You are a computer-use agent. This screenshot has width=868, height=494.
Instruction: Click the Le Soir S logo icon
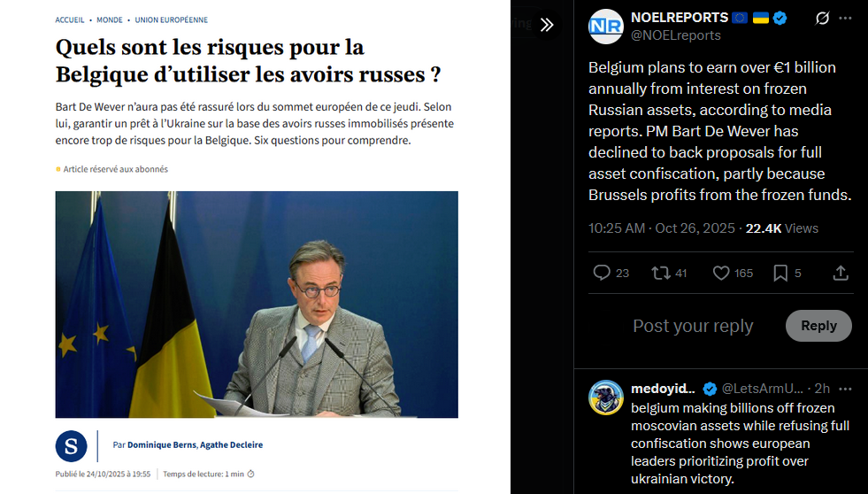71,446
